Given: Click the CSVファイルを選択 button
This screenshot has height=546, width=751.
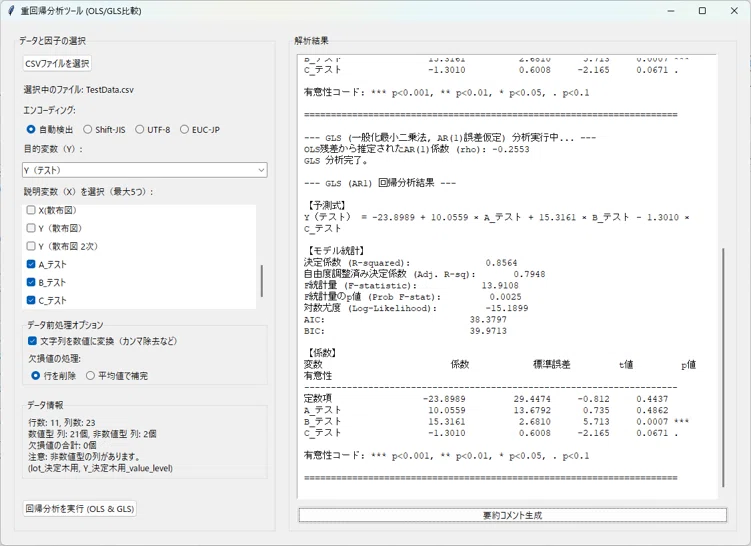Looking at the screenshot, I should click(57, 64).
